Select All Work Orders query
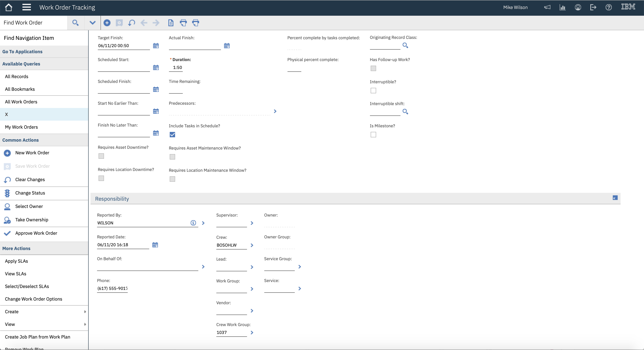This screenshot has height=350, width=644. click(x=21, y=102)
